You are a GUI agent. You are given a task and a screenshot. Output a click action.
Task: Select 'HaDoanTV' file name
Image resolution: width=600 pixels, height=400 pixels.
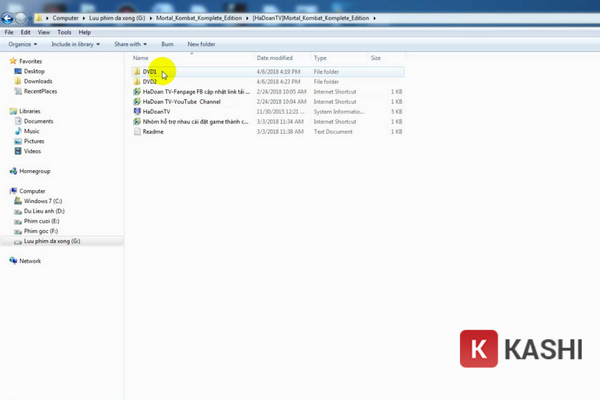[156, 111]
